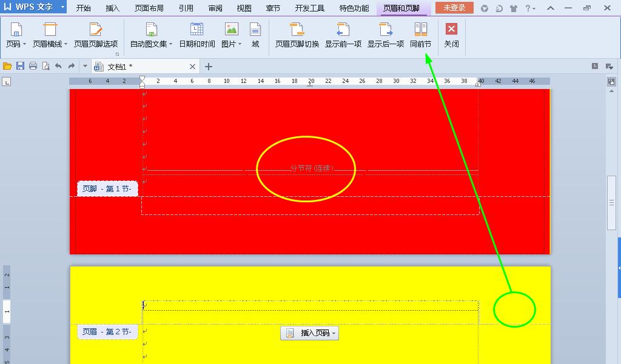The width and height of the screenshot is (621, 364).
Task: Click the open folder icon in quick toolbar
Action: coord(7,66)
